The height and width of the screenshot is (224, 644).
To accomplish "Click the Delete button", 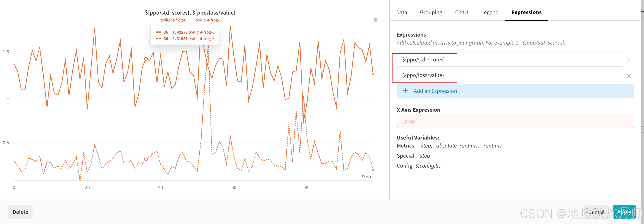I will pos(20,212).
